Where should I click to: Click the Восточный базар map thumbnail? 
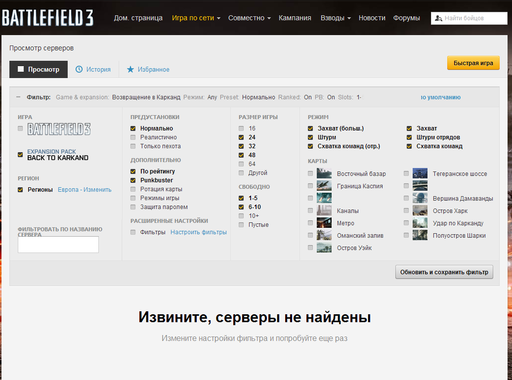coord(324,173)
